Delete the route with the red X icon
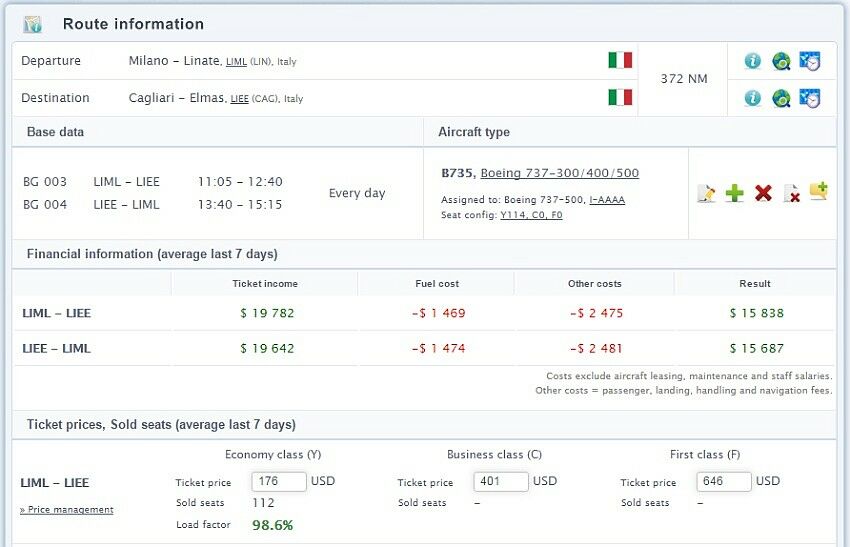 coord(763,193)
